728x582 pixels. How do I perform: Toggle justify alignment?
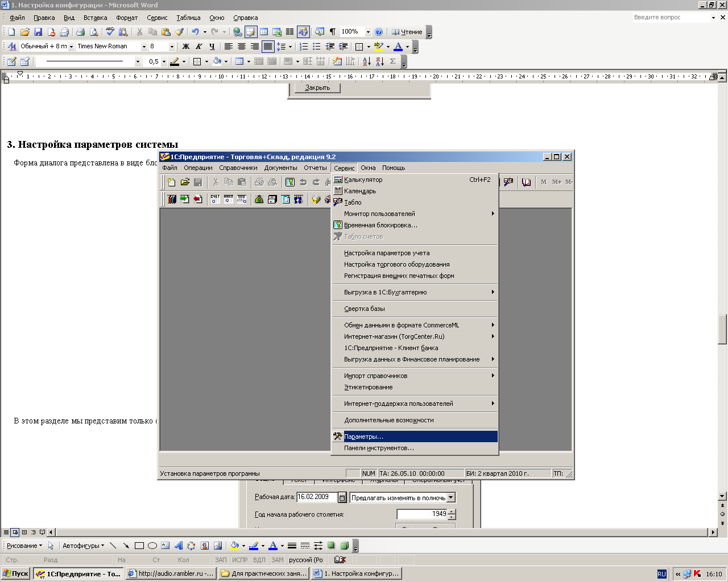click(268, 46)
